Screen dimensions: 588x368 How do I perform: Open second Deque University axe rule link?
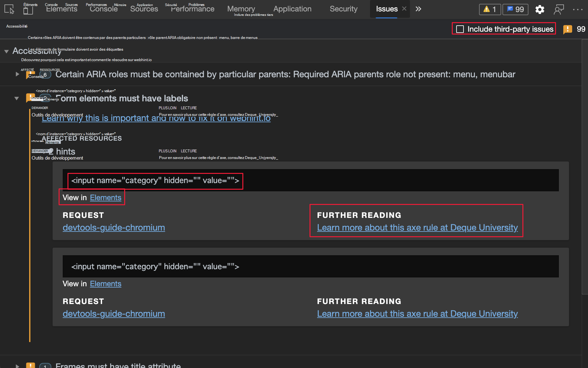pyautogui.click(x=418, y=314)
